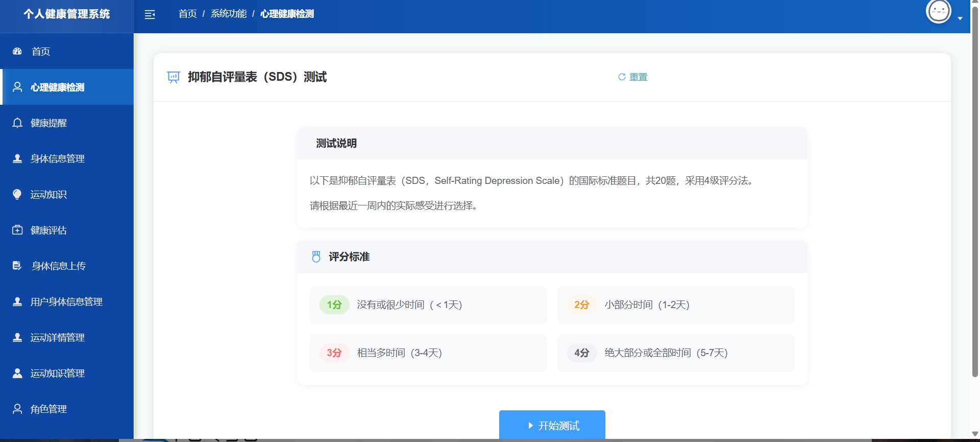Click the 个人健康管理系统 logo title
Viewport: 980px width, 442px height.
67,14
